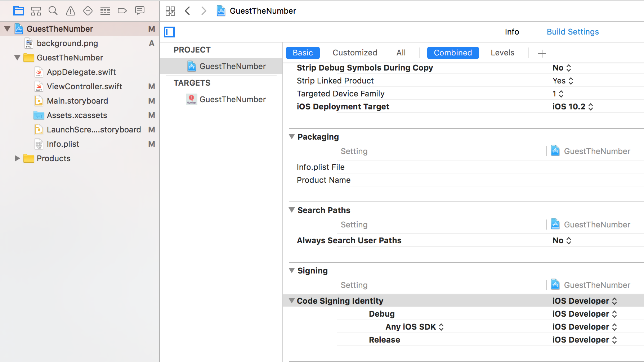This screenshot has width=644, height=362.
Task: Open the Project navigator folder icon
Action: coord(19,11)
